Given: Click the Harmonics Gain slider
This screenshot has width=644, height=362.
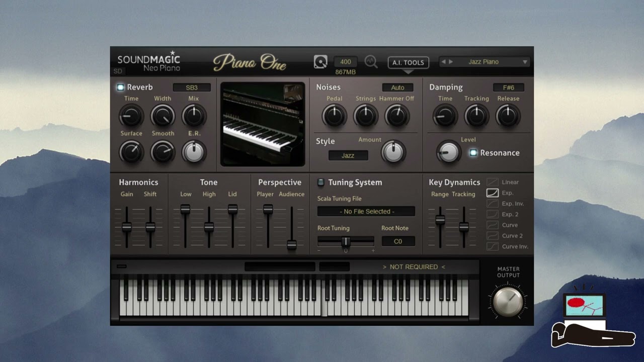Looking at the screenshot, I should (x=127, y=227).
